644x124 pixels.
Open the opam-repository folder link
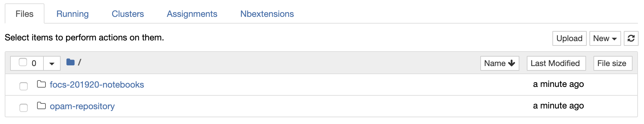coord(82,106)
